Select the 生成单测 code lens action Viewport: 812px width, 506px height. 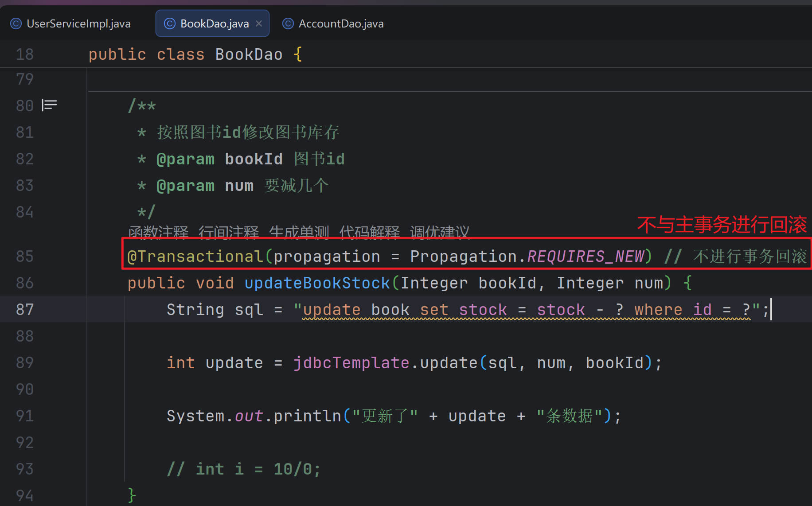coord(299,232)
